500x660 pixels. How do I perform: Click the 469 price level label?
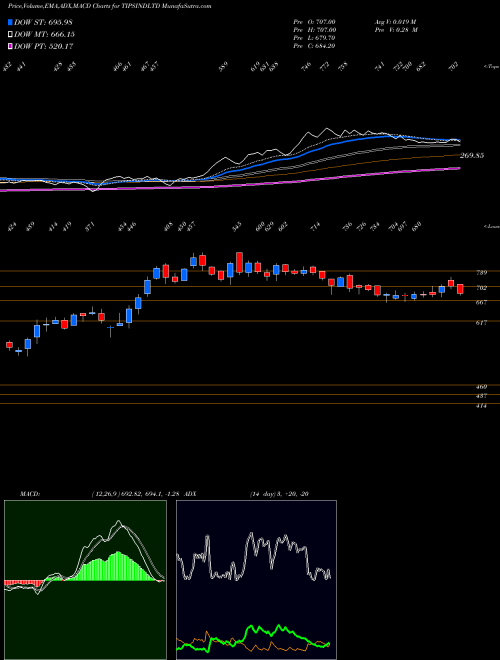tap(482, 386)
